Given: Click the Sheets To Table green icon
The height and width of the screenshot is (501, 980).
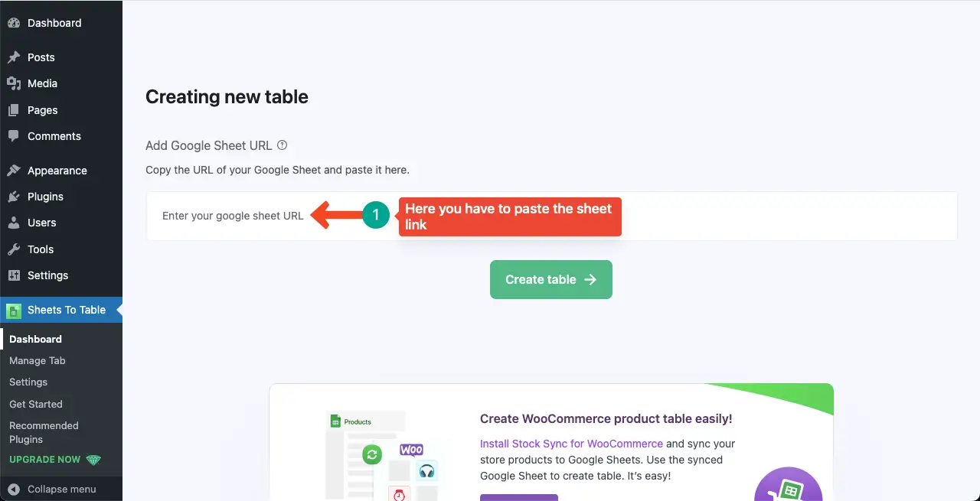Looking at the screenshot, I should (x=13, y=311).
